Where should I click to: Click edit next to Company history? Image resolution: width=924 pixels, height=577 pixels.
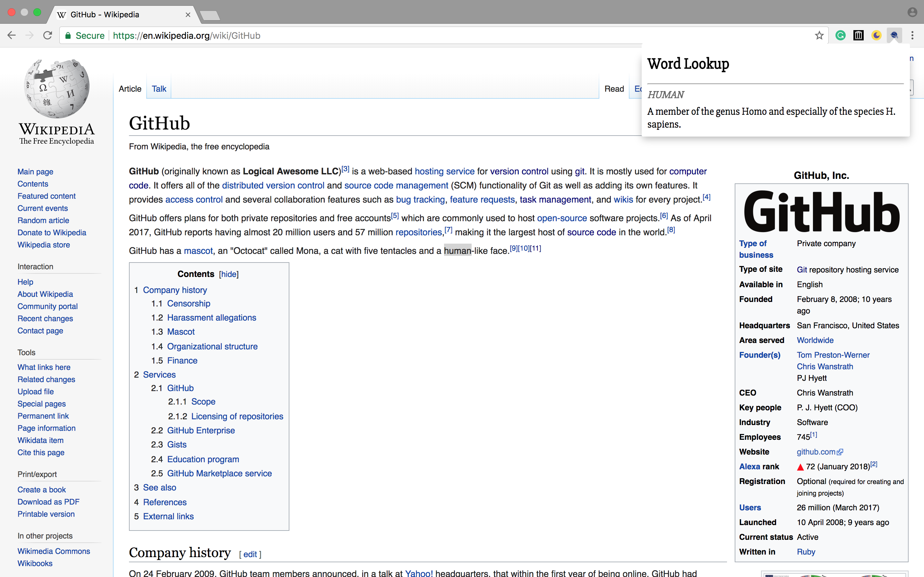click(x=250, y=554)
